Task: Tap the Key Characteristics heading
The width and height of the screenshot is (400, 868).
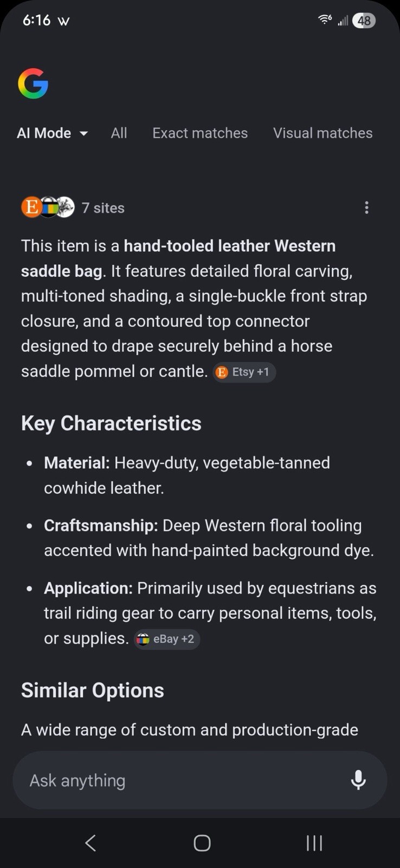Action: tap(111, 423)
